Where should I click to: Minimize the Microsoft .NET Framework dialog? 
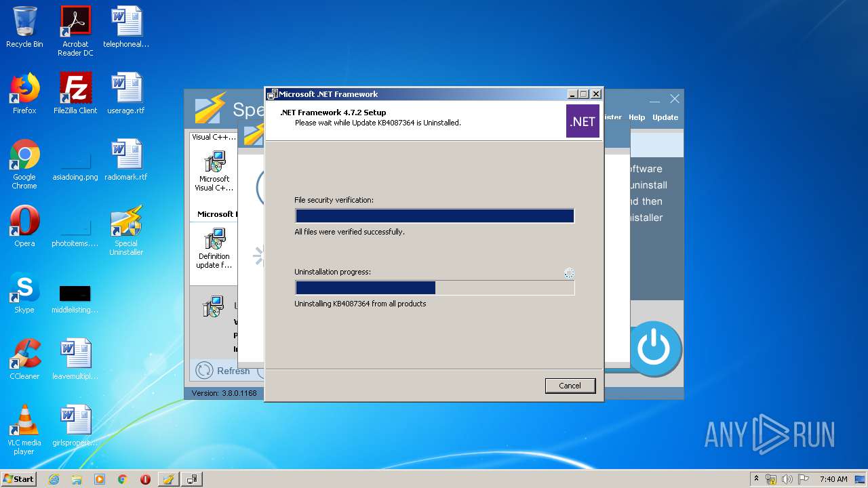click(x=572, y=94)
